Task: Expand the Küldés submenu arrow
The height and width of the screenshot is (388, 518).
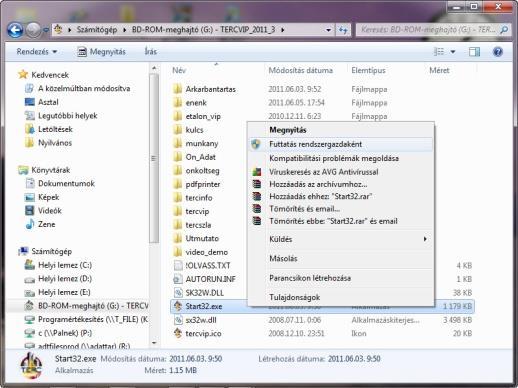Action: click(x=425, y=239)
